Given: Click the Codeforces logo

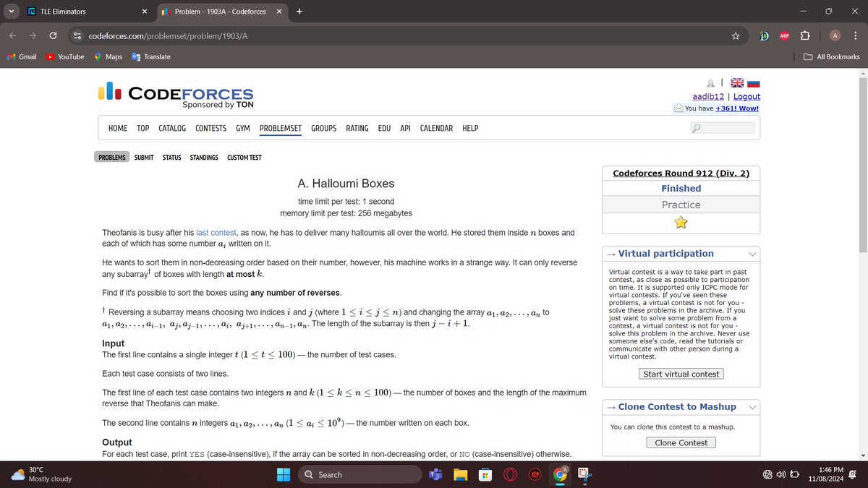Looking at the screenshot, I should [176, 96].
